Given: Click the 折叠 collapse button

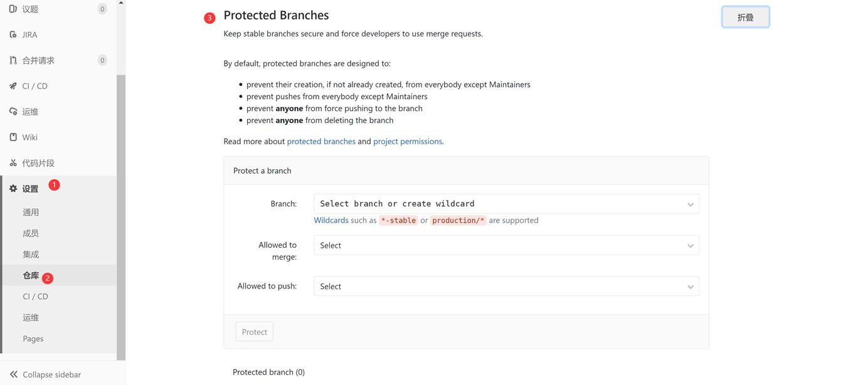Looking at the screenshot, I should [x=745, y=18].
